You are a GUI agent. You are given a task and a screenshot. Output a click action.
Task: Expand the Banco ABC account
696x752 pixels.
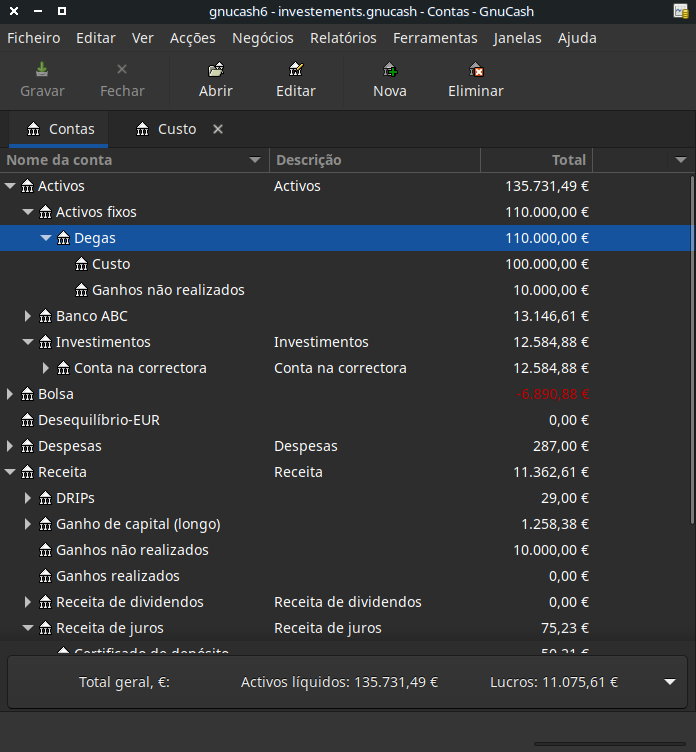tap(28, 316)
